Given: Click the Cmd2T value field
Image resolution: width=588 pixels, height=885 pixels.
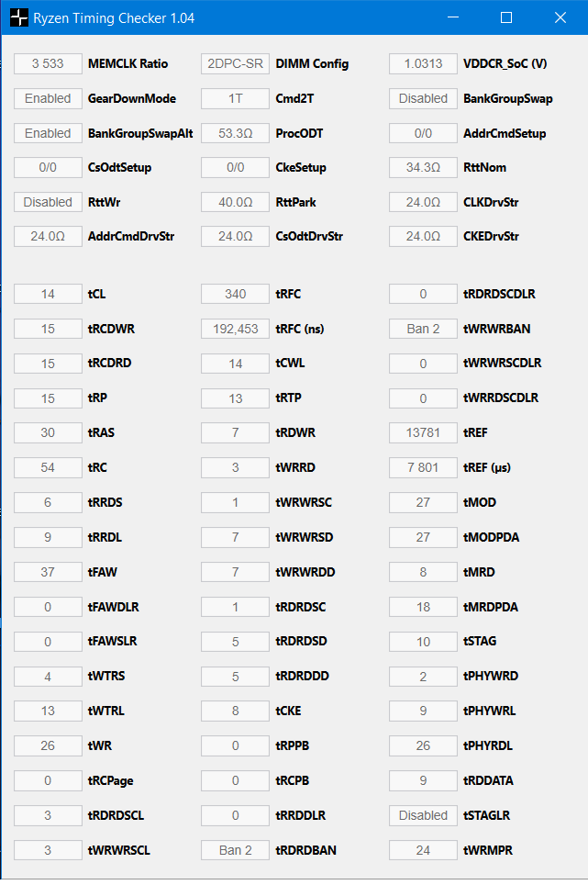Looking at the screenshot, I should pos(236,99).
